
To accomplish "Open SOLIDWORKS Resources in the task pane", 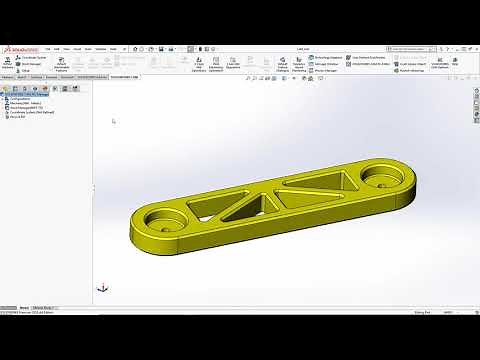I will [477, 90].
